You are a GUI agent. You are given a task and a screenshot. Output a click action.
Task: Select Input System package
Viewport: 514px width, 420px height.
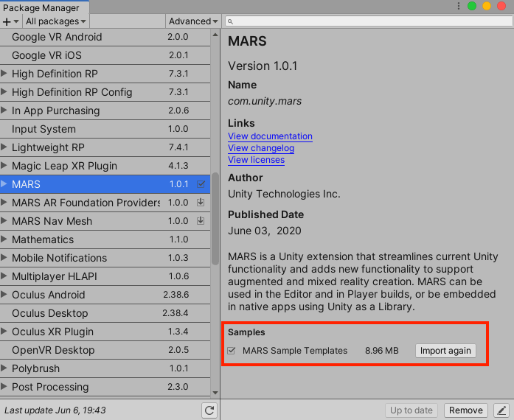coord(105,129)
